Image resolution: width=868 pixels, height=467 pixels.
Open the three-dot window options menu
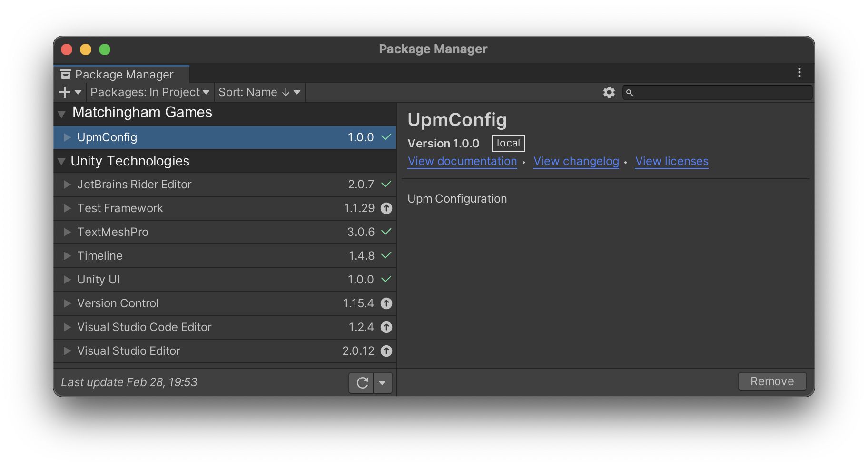click(799, 72)
